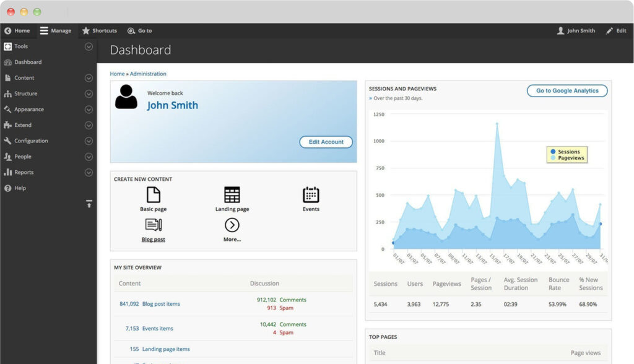Click the peak data point on Pageviews chart
The height and width of the screenshot is (364, 634).
pos(497,123)
